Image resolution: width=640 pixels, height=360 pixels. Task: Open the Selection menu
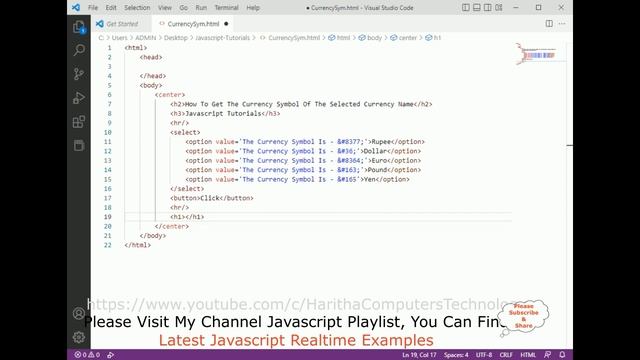(x=137, y=7)
